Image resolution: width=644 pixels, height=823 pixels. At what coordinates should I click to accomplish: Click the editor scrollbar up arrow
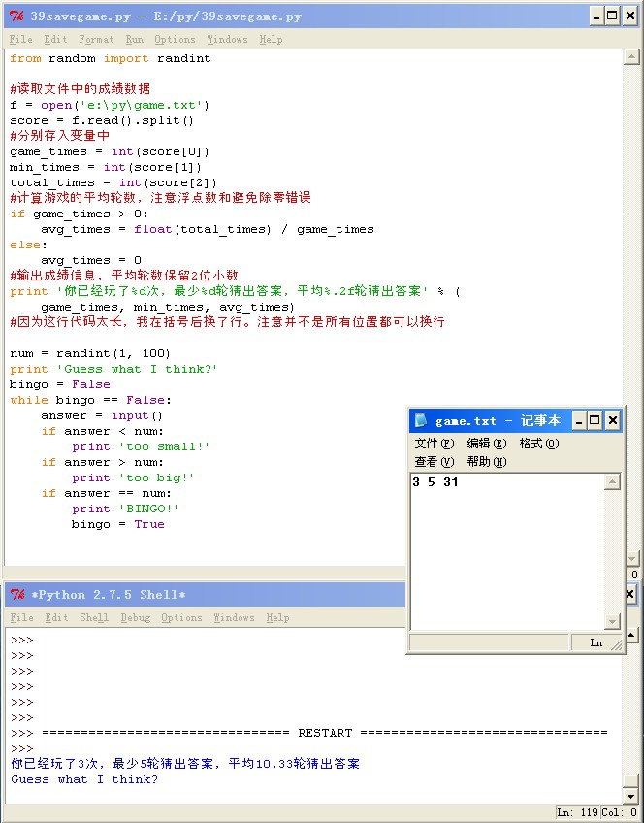(x=632, y=57)
